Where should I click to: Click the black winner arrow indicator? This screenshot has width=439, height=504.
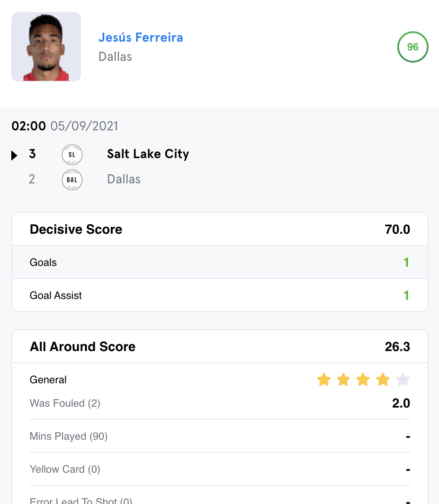pos(14,155)
